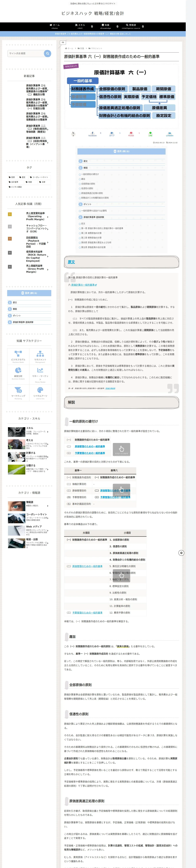This screenshot has width=196, height=868.
Task: Open the 情報源 navigation menu item
Action: pyautogui.click(x=131, y=26)
